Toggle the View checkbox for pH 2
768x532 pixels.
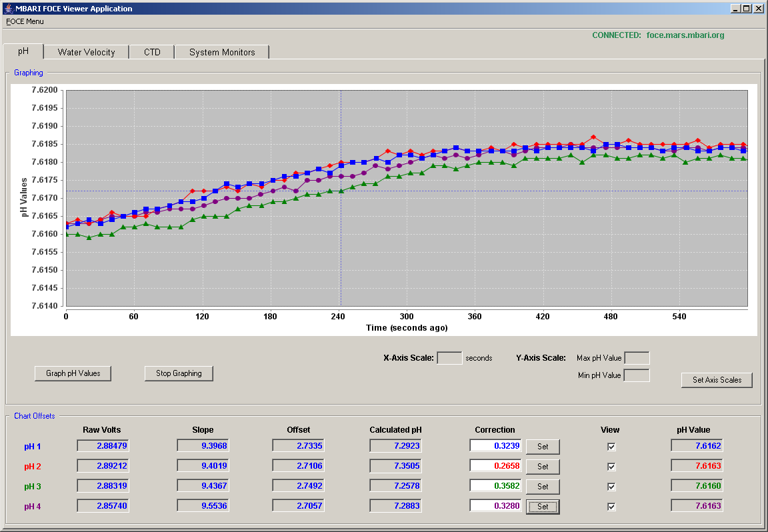(x=611, y=467)
